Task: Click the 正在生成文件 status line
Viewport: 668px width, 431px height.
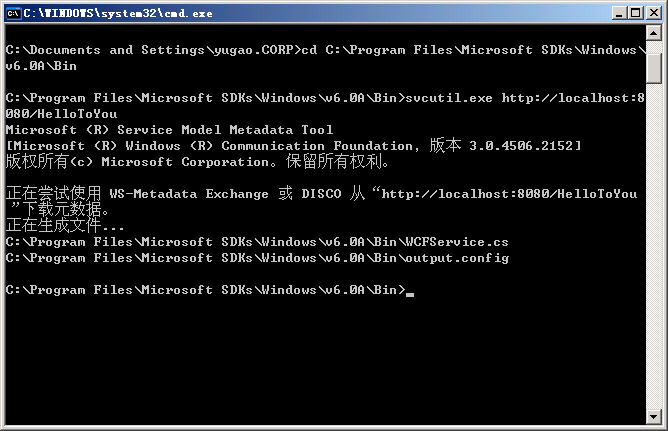Action: pos(65,225)
